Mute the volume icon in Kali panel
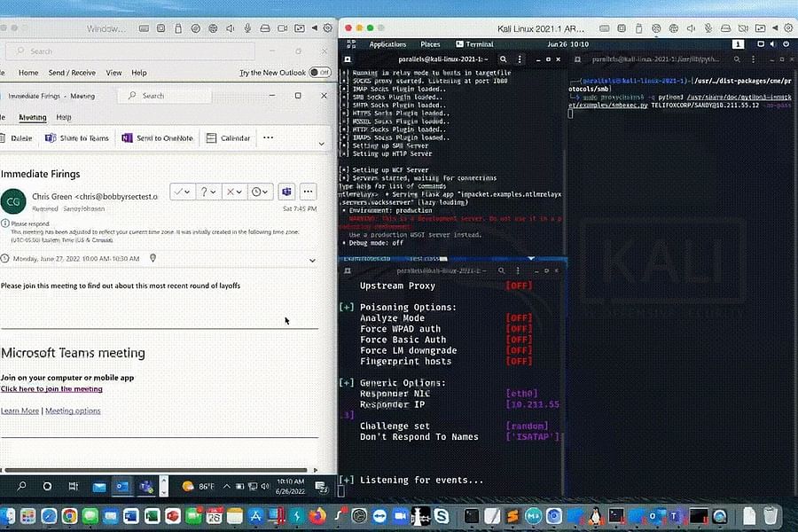The height and width of the screenshot is (532, 798). pyautogui.click(x=772, y=44)
